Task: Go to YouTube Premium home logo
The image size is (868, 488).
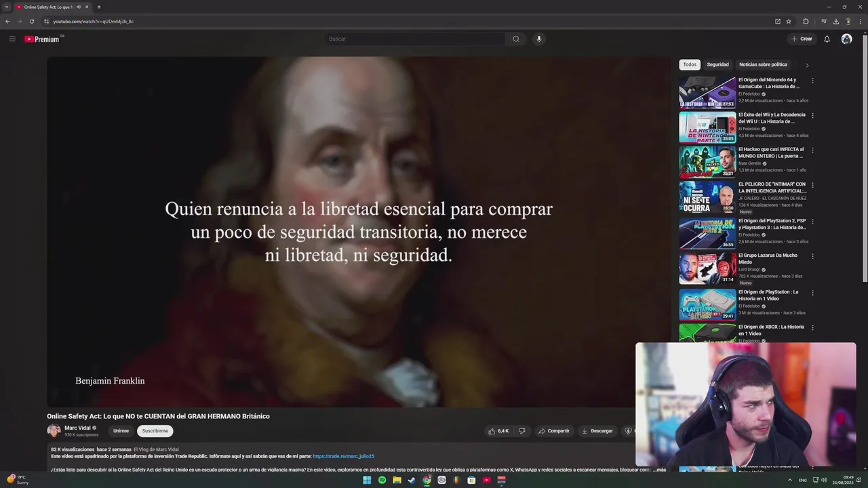Action: [x=42, y=39]
